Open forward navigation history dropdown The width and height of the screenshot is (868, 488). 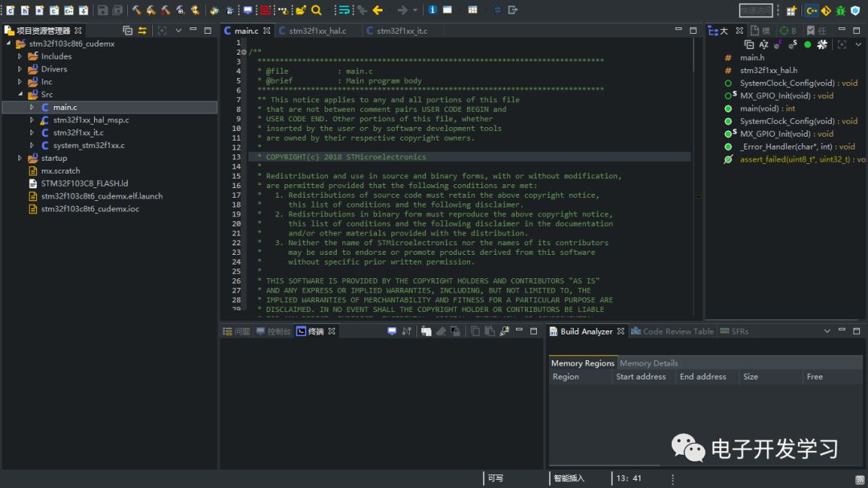pos(416,10)
